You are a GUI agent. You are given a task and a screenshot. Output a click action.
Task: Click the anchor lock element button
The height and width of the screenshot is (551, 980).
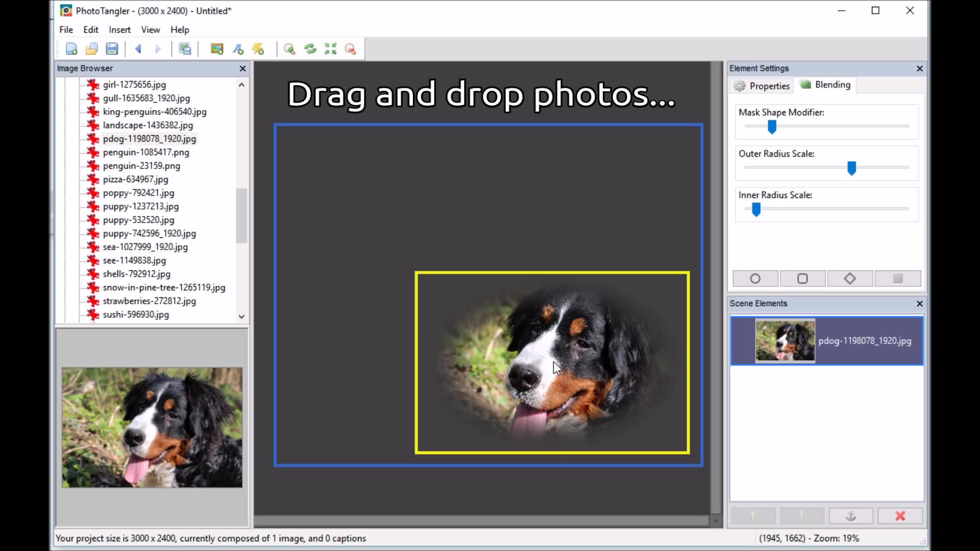click(850, 516)
